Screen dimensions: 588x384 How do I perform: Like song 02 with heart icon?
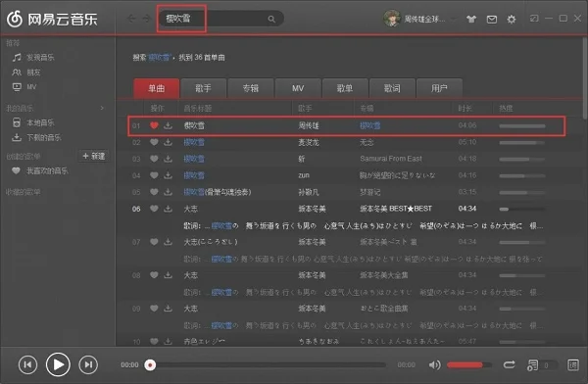[154, 142]
